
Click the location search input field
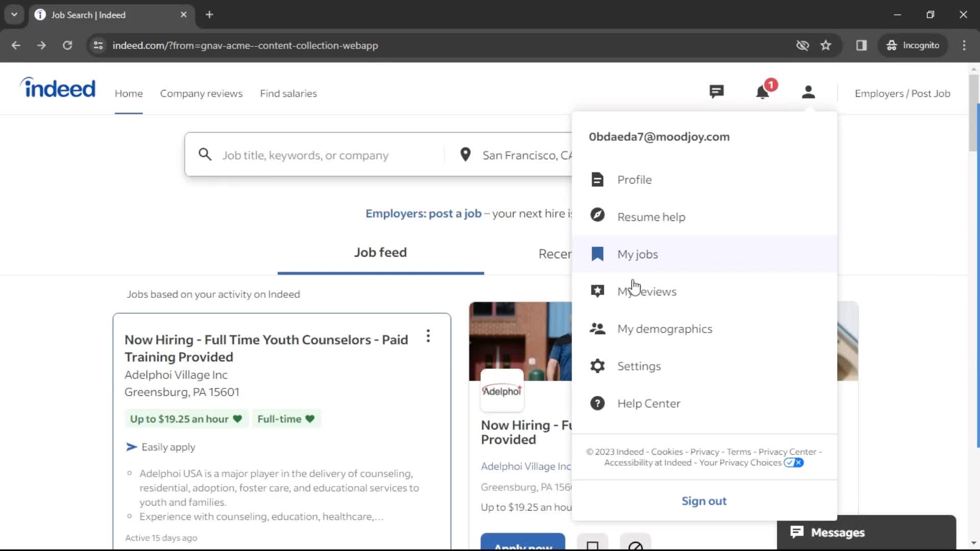[527, 155]
